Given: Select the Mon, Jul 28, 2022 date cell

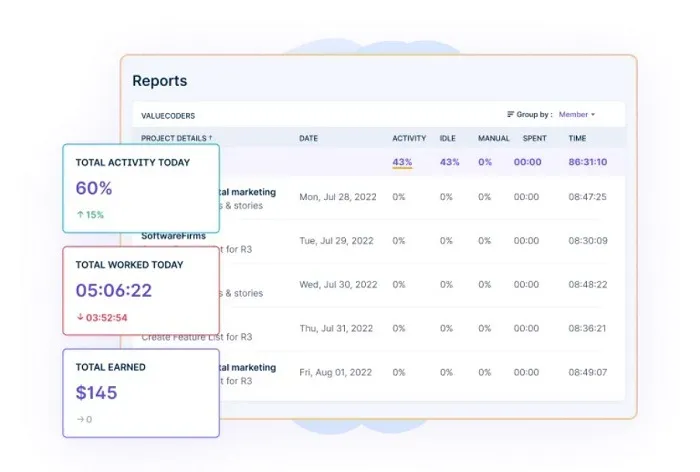Looking at the screenshot, I should pos(338,197).
